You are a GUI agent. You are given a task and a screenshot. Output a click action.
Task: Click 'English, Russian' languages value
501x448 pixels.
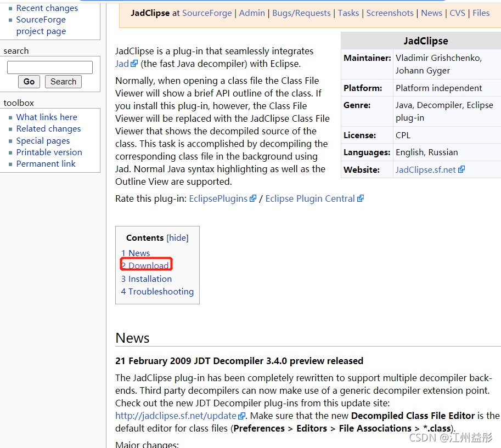click(426, 152)
